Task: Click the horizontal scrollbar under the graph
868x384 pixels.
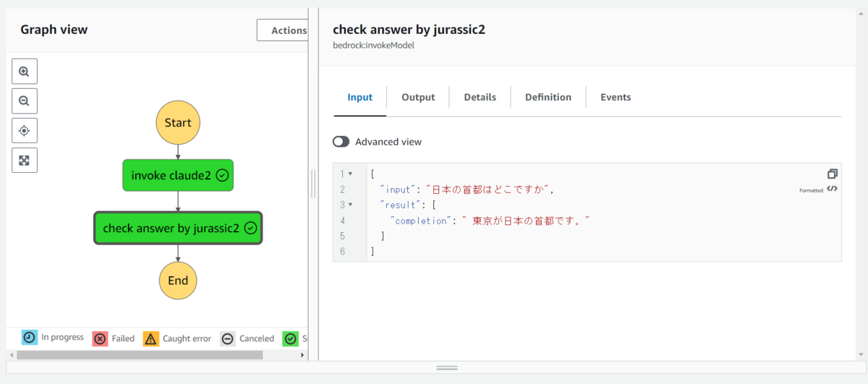Action: coord(140,355)
